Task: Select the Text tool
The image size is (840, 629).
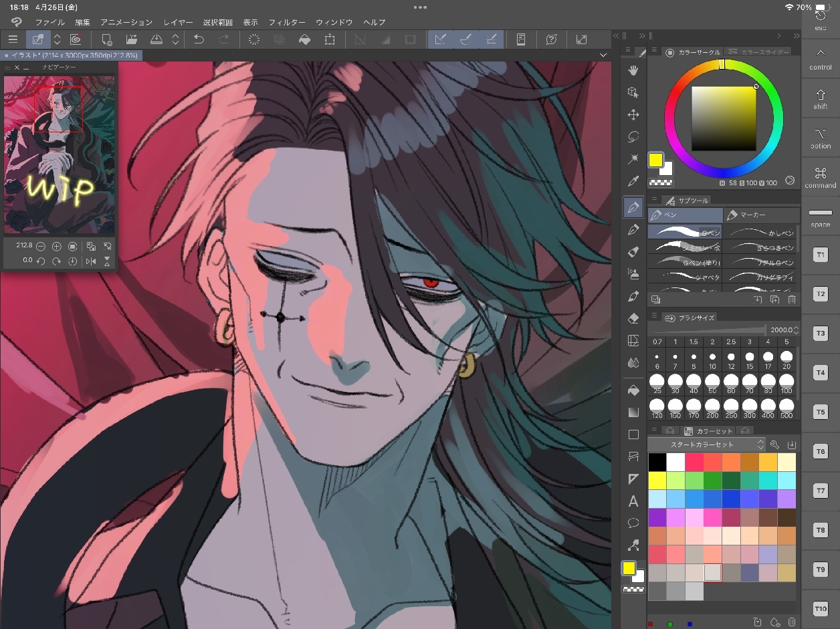Action: [x=633, y=501]
